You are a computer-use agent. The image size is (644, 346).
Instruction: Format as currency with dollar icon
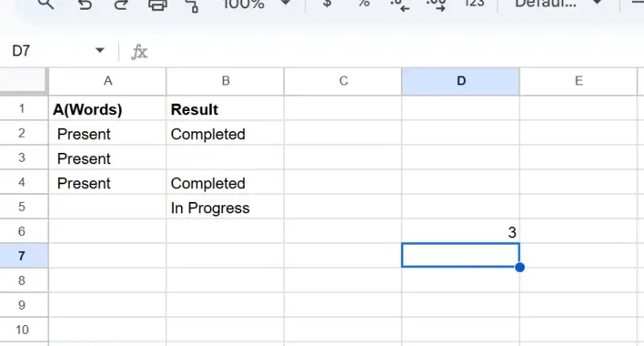pos(326,4)
